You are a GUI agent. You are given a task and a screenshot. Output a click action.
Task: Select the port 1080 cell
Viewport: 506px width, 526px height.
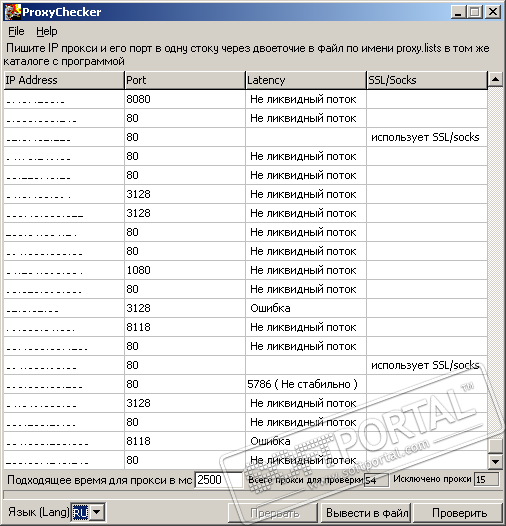click(185, 270)
